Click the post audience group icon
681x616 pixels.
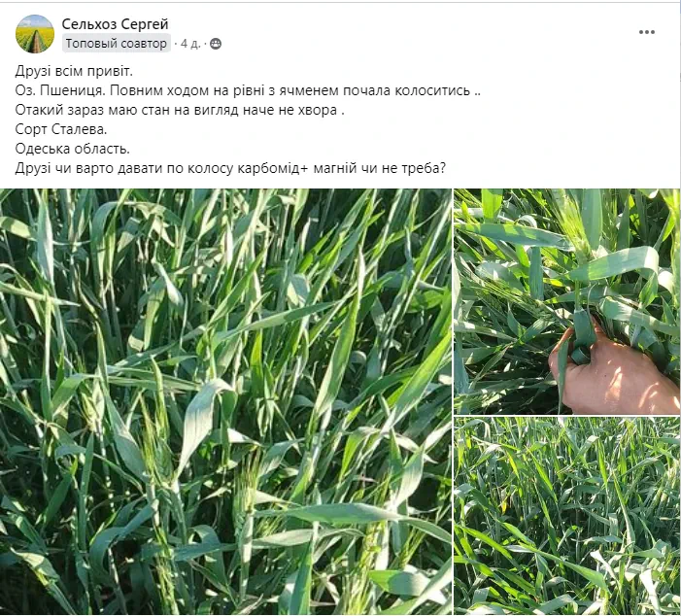coord(216,44)
